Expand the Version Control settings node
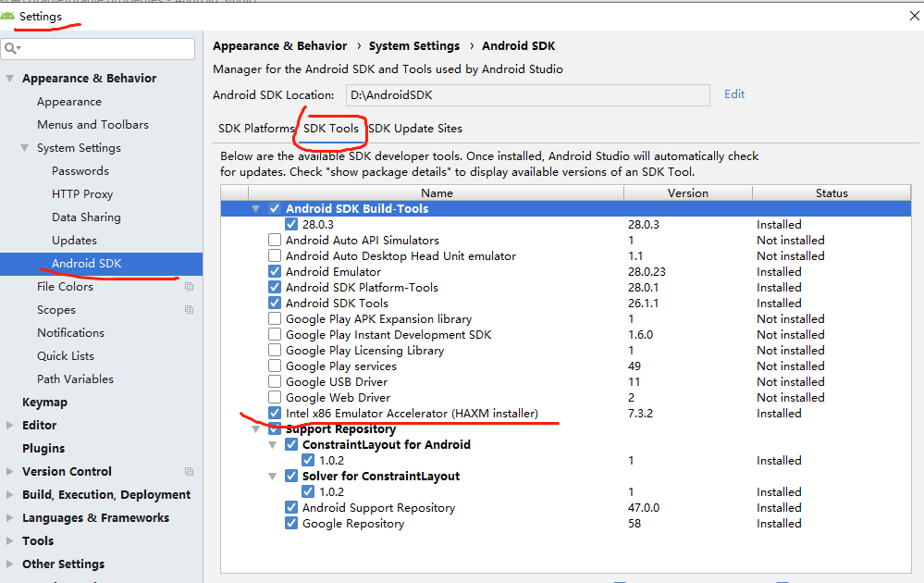Screen dimensions: 924x583 coord(10,472)
